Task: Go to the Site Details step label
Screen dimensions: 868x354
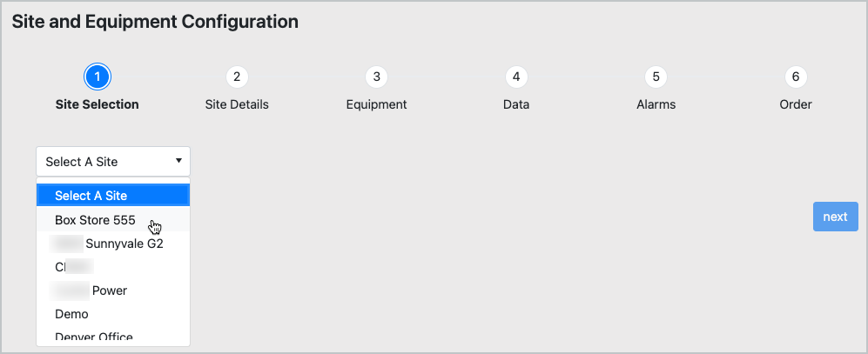Action: coord(237,104)
